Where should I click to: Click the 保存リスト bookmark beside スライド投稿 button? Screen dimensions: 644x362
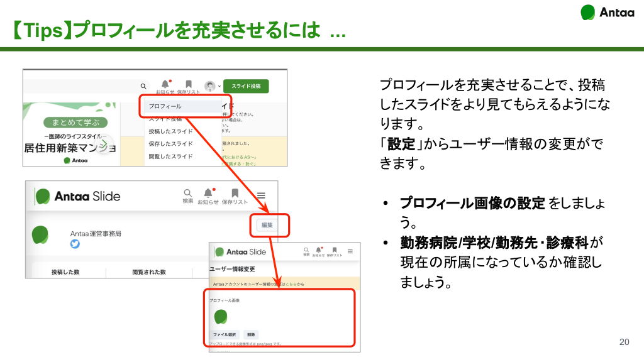[x=188, y=84]
